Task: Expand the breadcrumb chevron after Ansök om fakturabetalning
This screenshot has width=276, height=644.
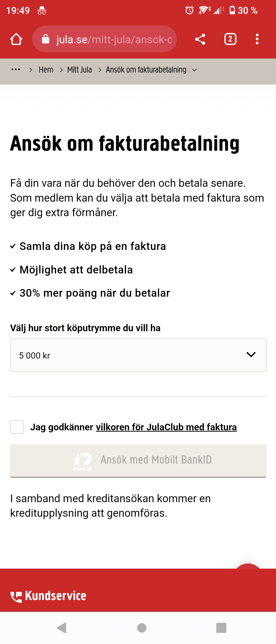Action: point(194,70)
